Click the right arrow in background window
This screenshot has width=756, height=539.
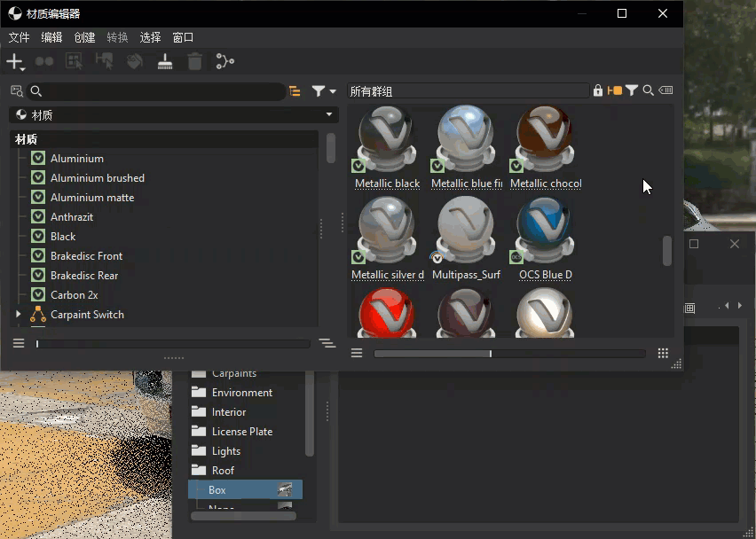pos(740,305)
